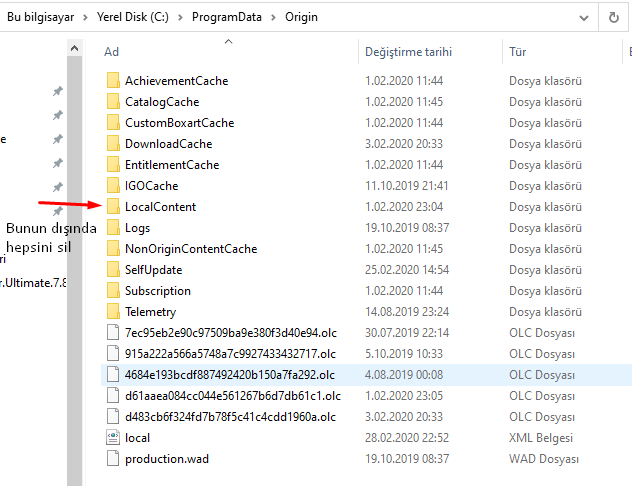
Task: Click the date 25.02.2020 14:54
Action: [x=407, y=270]
